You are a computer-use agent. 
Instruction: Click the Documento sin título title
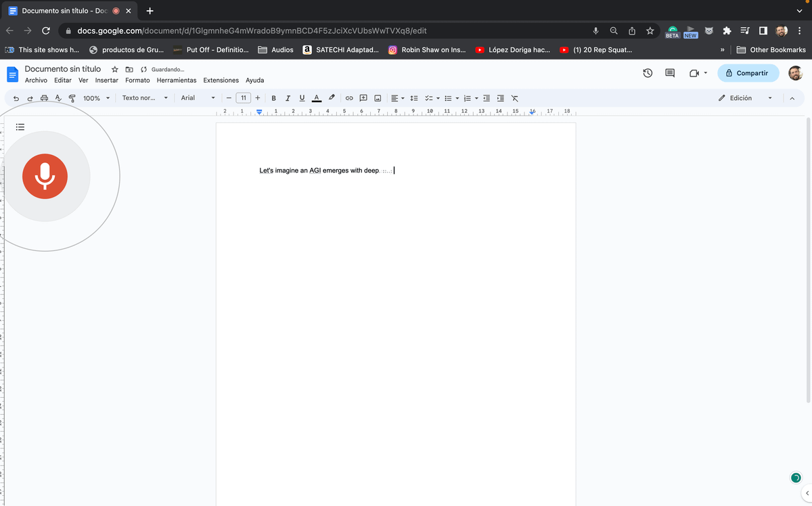coord(63,69)
